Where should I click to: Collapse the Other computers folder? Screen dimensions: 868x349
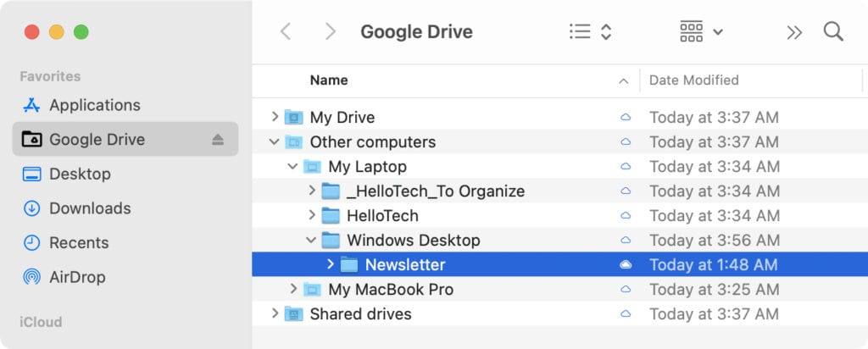(274, 141)
